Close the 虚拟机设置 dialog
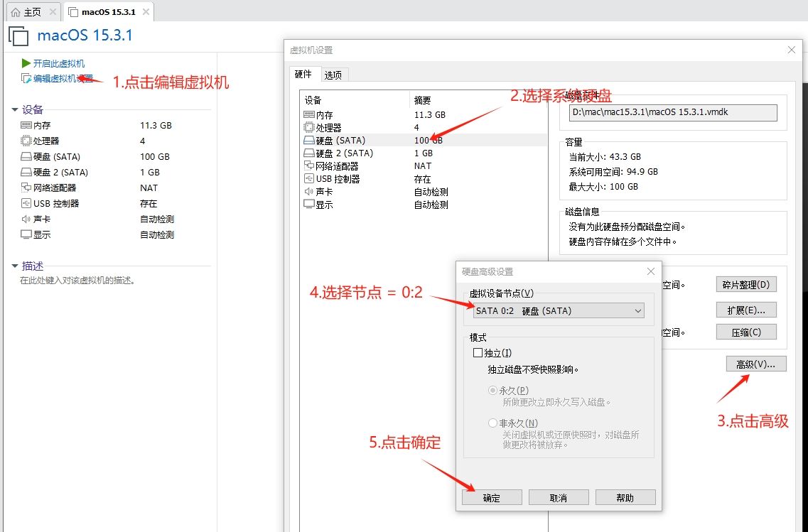The width and height of the screenshot is (808, 532). click(x=792, y=50)
